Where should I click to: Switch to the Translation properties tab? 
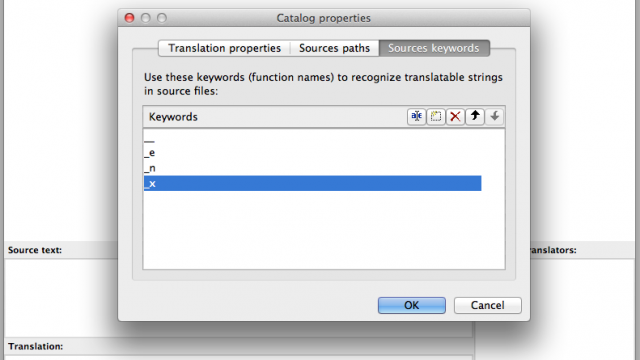pyautogui.click(x=224, y=48)
